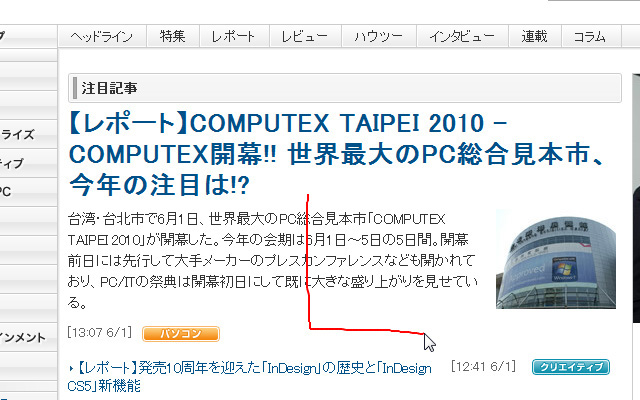The width and height of the screenshot is (640, 400).
Task: Go to the ハウツー tab
Action: (x=379, y=36)
